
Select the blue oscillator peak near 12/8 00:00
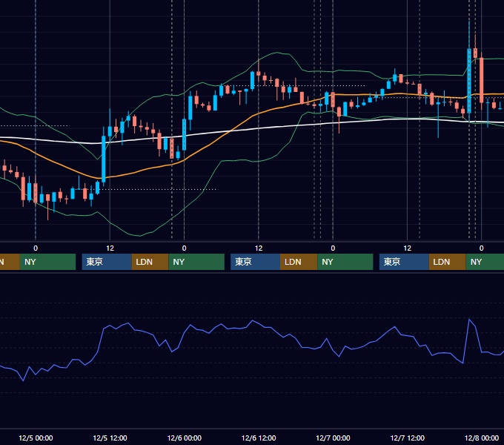tap(469, 320)
